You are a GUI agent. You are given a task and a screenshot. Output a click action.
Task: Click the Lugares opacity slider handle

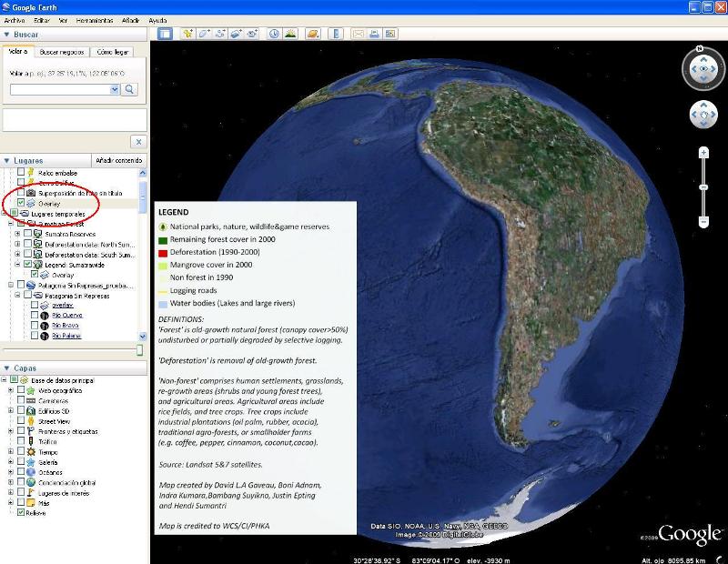point(139,350)
